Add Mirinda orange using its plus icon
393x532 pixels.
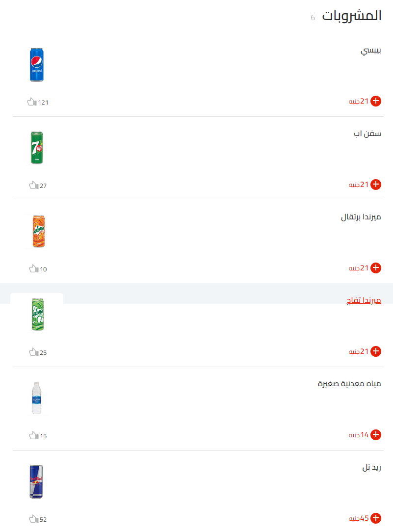click(x=376, y=268)
